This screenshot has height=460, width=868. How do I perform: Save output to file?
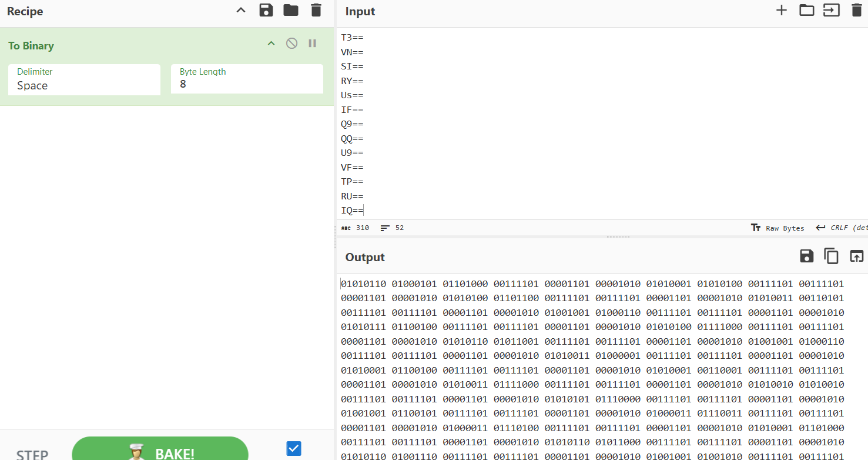(x=806, y=256)
